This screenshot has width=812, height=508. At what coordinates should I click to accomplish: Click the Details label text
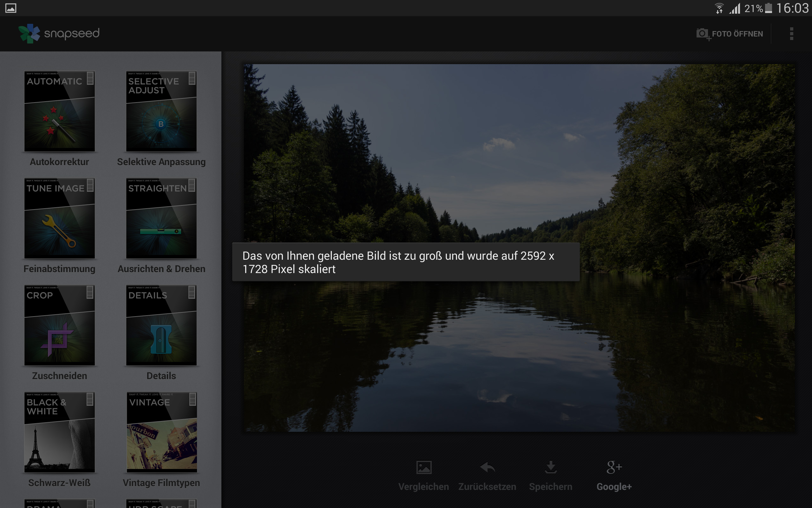click(x=161, y=376)
